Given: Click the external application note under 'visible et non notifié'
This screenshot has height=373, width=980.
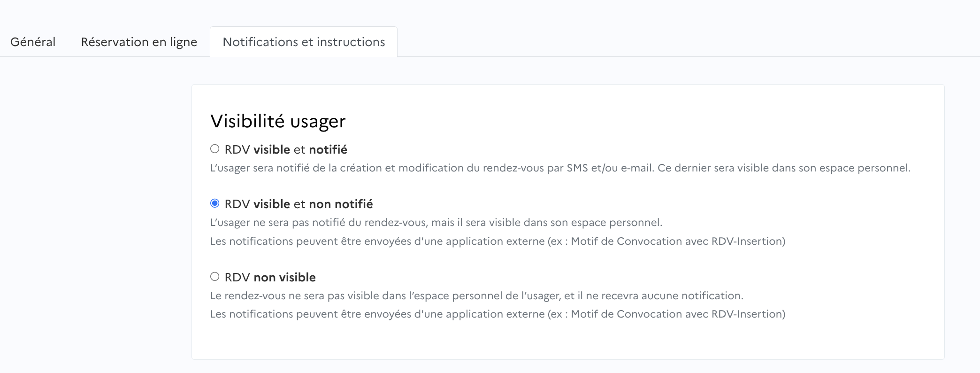Looking at the screenshot, I should 498,241.
